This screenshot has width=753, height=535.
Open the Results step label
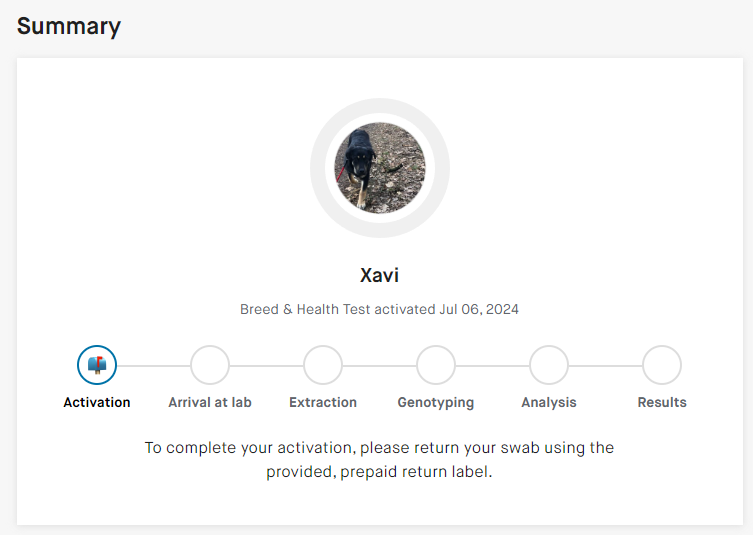pyautogui.click(x=662, y=402)
